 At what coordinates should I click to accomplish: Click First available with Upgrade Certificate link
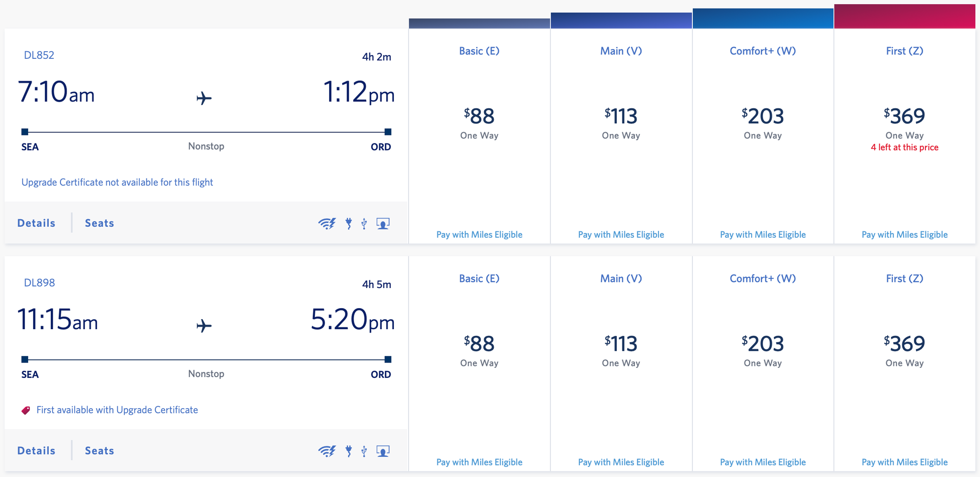[118, 410]
